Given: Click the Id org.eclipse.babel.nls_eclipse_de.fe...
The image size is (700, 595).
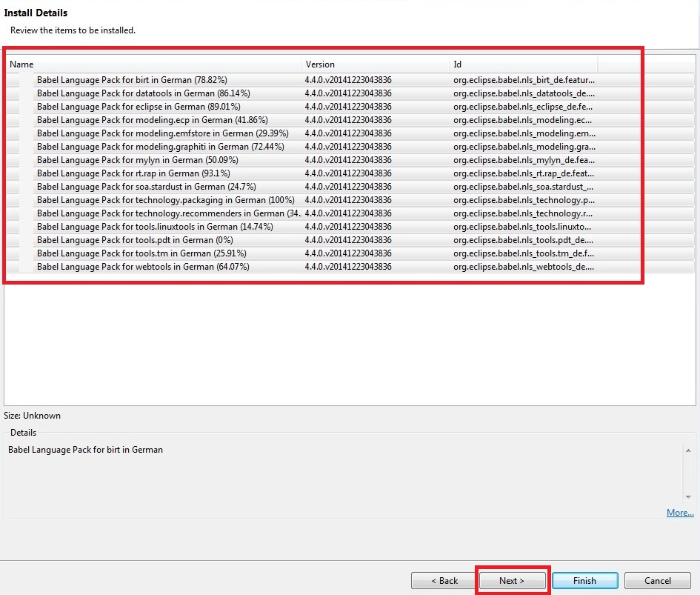Looking at the screenshot, I should coord(523,107).
